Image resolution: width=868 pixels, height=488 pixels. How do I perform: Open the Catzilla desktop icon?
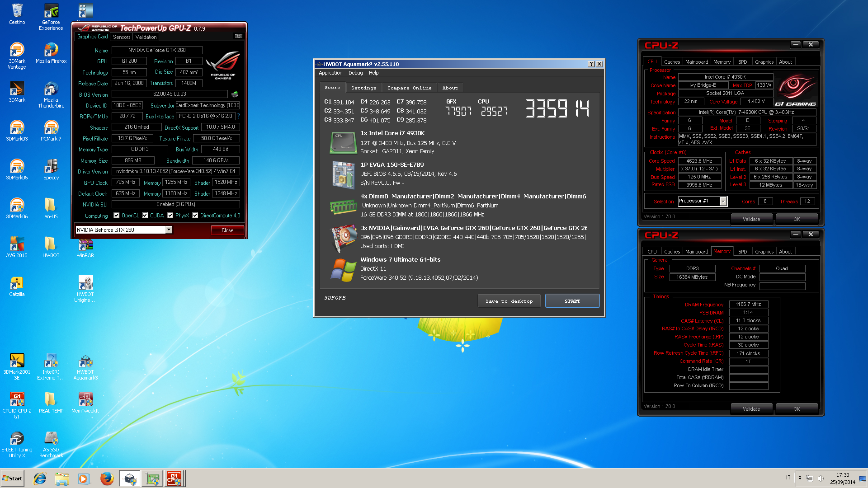tap(17, 286)
